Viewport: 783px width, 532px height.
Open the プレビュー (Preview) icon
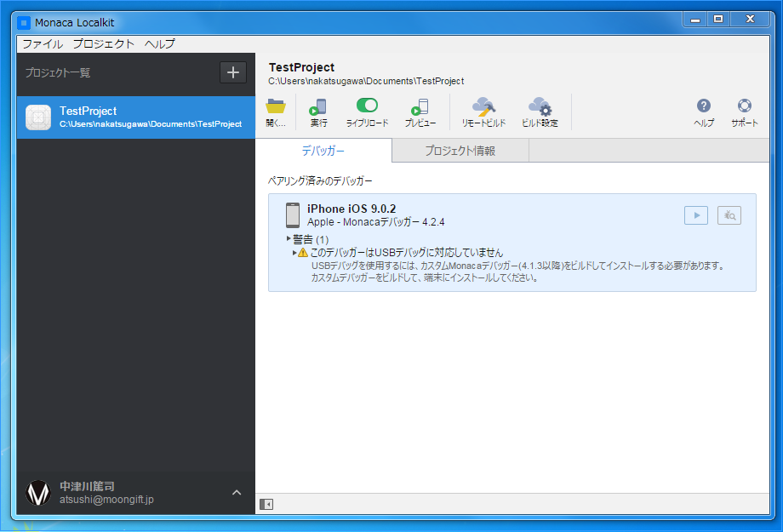(420, 107)
